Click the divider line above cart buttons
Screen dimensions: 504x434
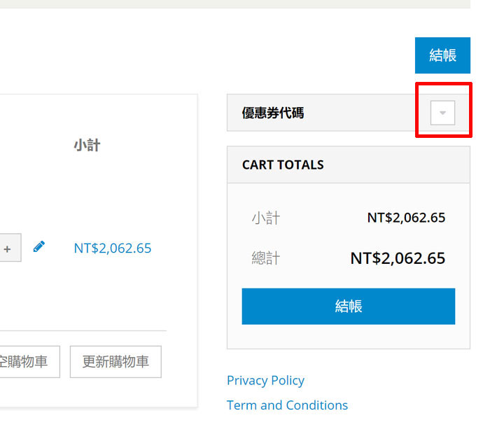tap(84, 330)
